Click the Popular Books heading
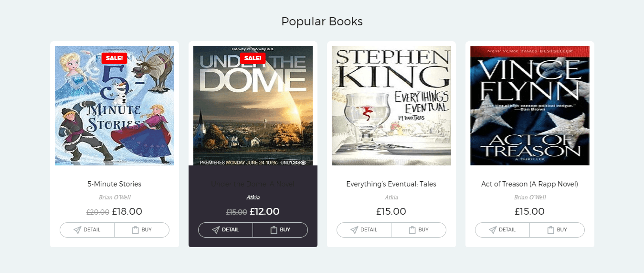Image resolution: width=644 pixels, height=273 pixels. [x=322, y=22]
